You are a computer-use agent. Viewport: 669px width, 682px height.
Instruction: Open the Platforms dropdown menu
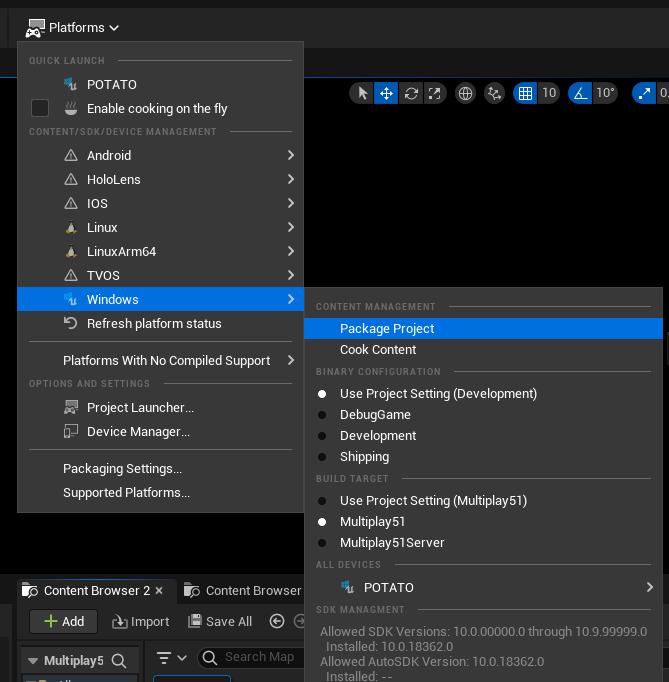click(73, 28)
